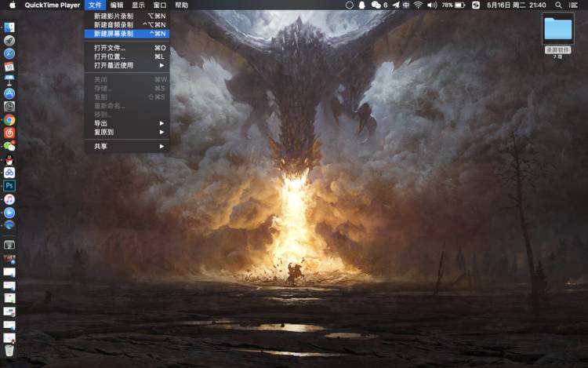The height and width of the screenshot is (368, 588).
Task: Open the 编辑 menu
Action: tap(117, 5)
